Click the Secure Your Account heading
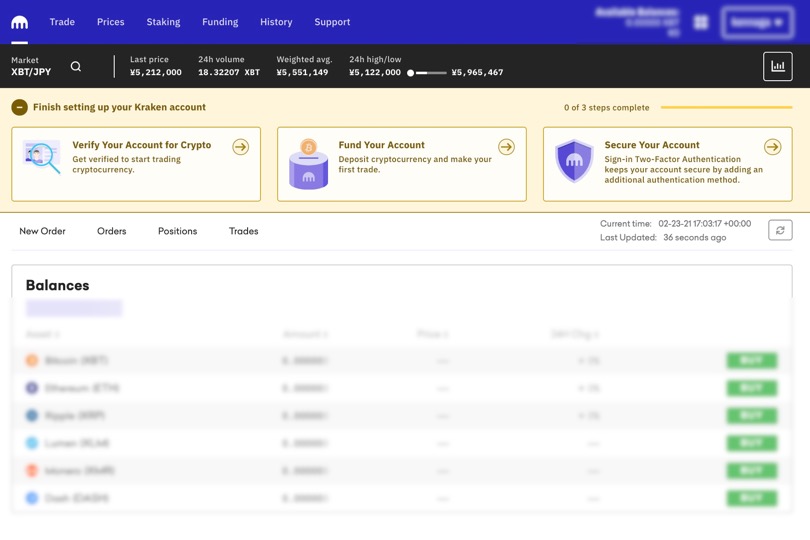Image resolution: width=810 pixels, height=540 pixels. pyautogui.click(x=652, y=145)
